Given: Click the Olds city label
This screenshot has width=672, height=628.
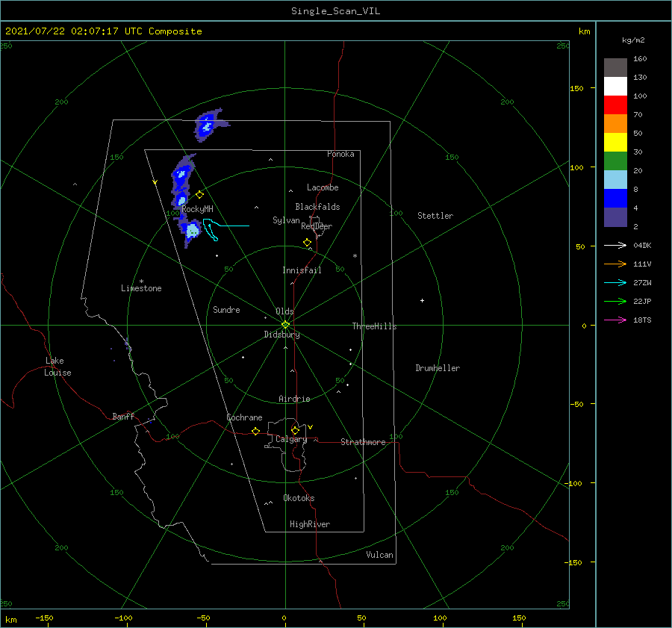Looking at the screenshot, I should pos(284,311).
